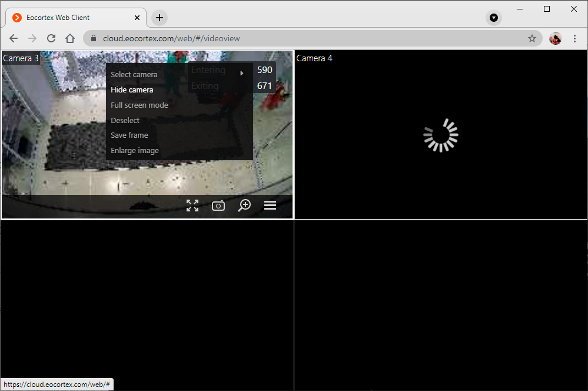
Task: Select Save frame menu entry
Action: click(129, 135)
